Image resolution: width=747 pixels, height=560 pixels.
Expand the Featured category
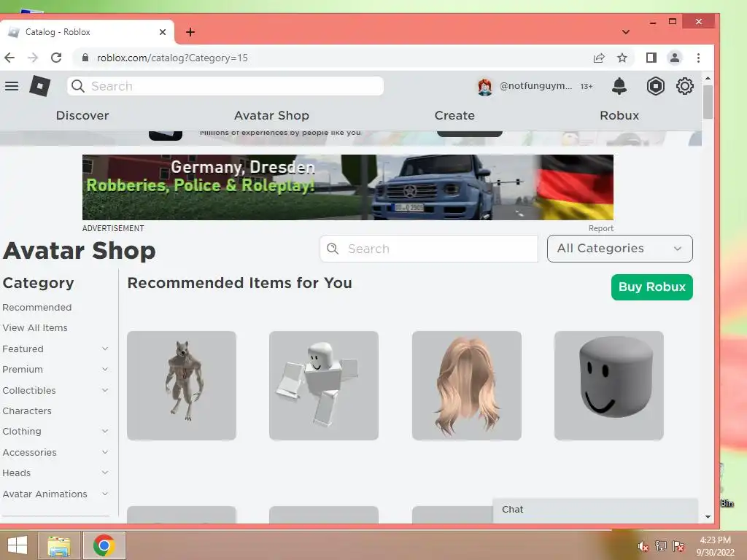(x=105, y=349)
